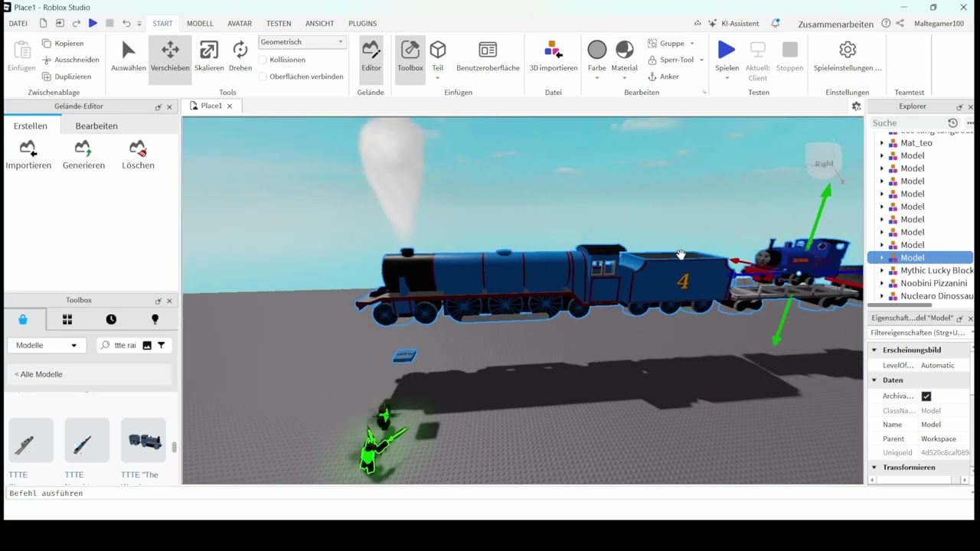Click Farbe color circle swatch
The height and width of the screenshot is (551, 980).
(597, 50)
